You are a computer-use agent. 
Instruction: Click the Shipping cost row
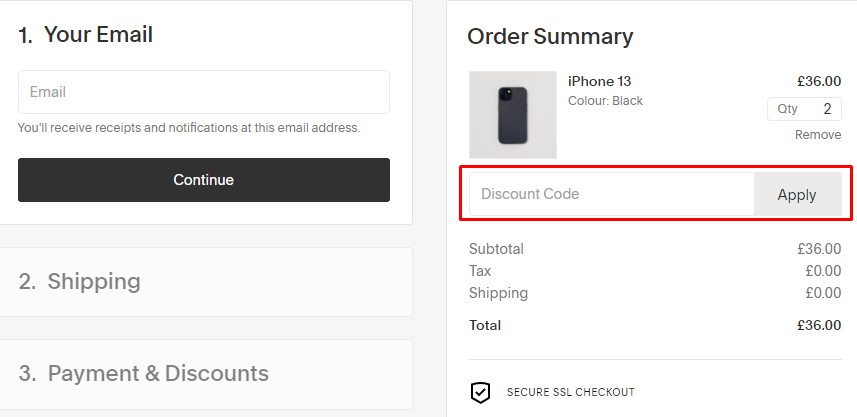tap(654, 293)
